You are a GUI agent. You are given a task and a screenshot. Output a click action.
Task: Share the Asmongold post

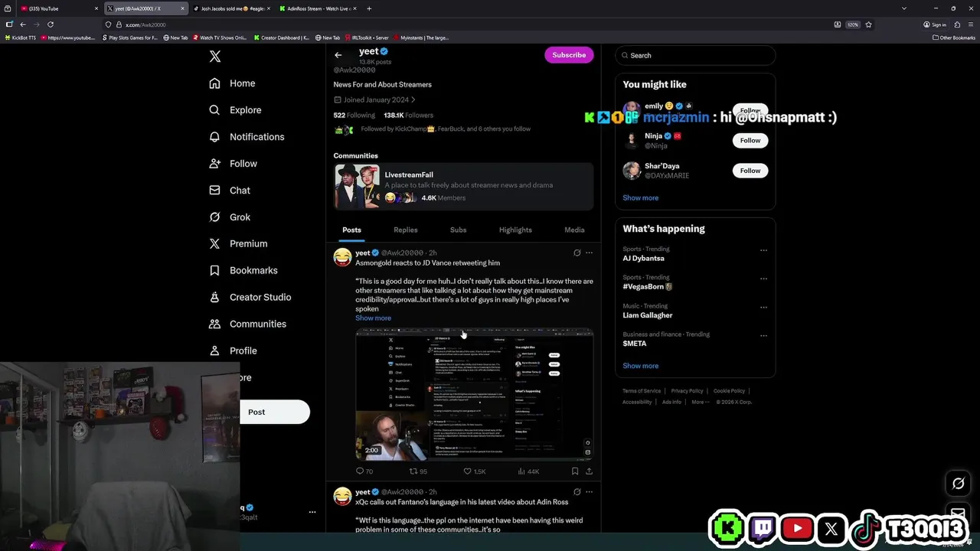pyautogui.click(x=589, y=471)
